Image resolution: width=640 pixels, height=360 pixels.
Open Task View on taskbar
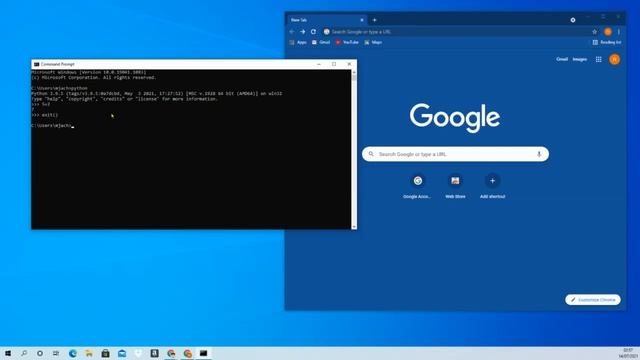[56, 353]
